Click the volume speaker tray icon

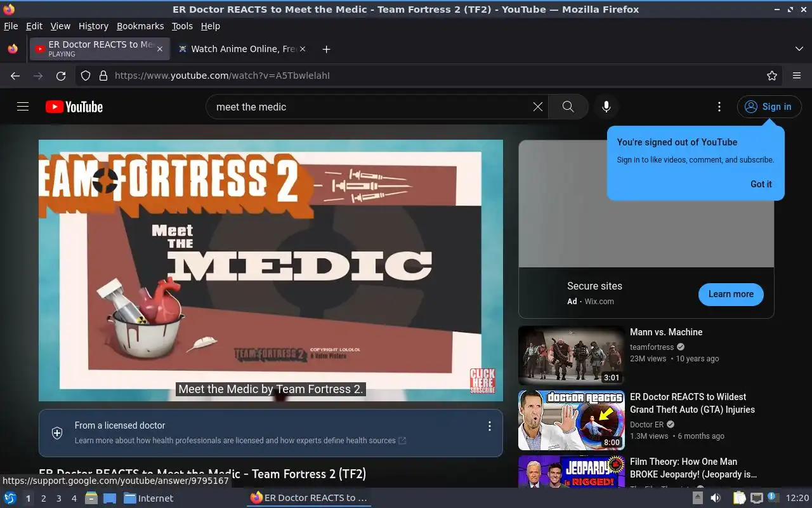[x=715, y=498]
